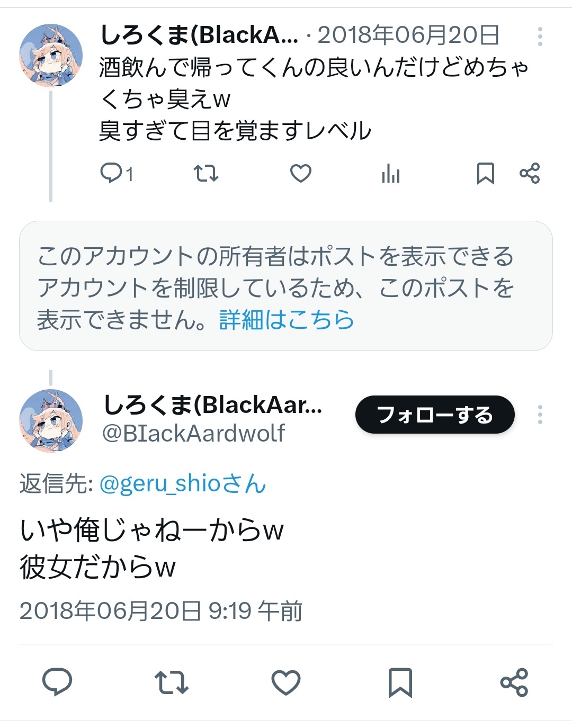Open the 詳細はこちら link
Image resolution: width=572 pixels, height=728 pixels.
tap(287, 320)
